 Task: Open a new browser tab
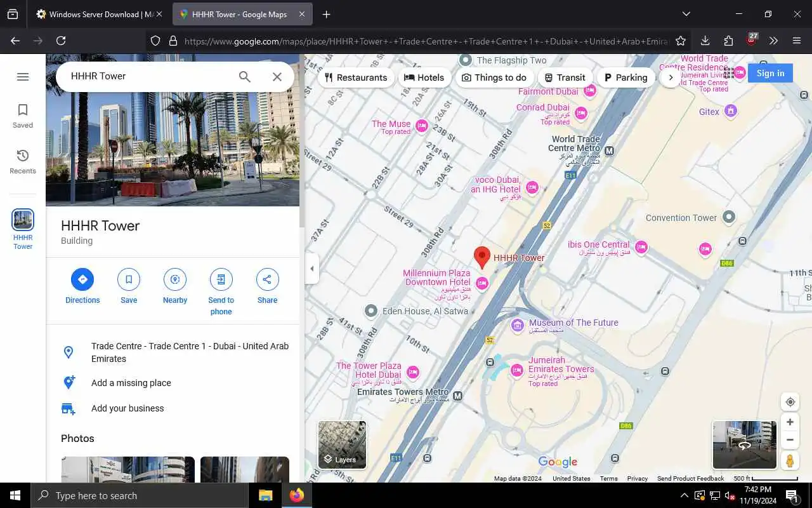[326, 14]
